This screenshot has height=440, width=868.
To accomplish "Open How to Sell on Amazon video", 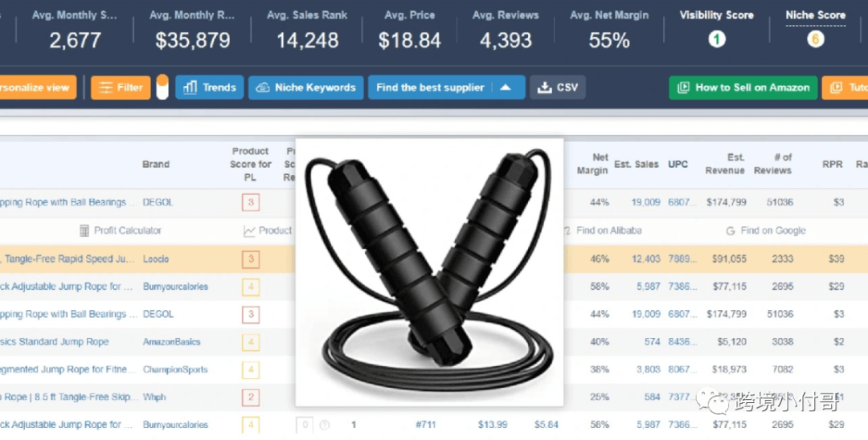I will (x=743, y=88).
